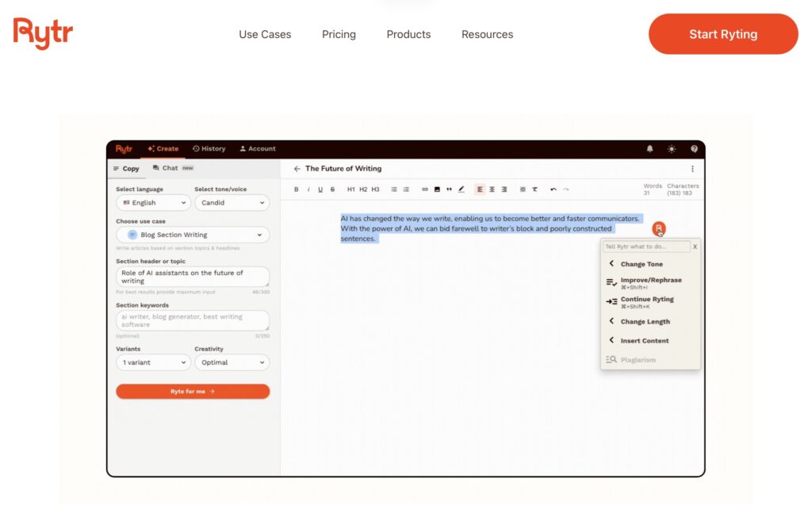Open the Creativity dropdown showing Optimal
The width and height of the screenshot is (812, 528).
232,362
